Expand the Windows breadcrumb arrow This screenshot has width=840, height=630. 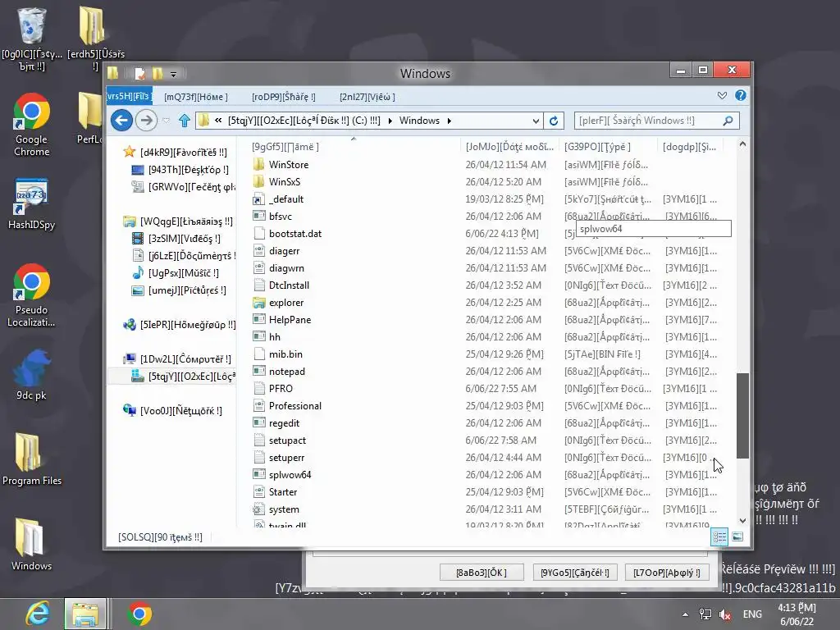click(449, 121)
